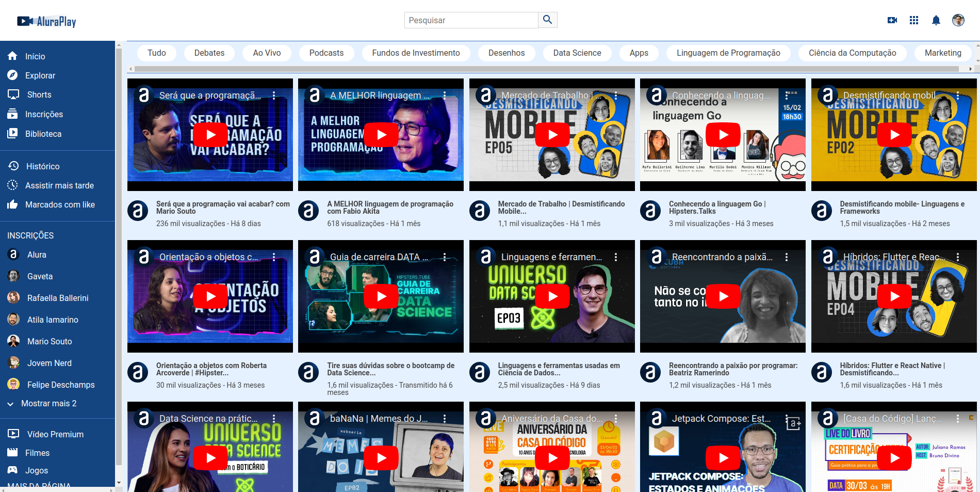This screenshot has height=492, width=980.
Task: Select the Data Science filter chip
Action: click(x=577, y=53)
